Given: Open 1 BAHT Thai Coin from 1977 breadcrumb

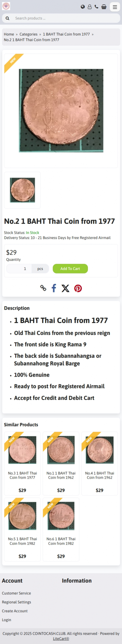Looking at the screenshot, I should click(x=66, y=34).
